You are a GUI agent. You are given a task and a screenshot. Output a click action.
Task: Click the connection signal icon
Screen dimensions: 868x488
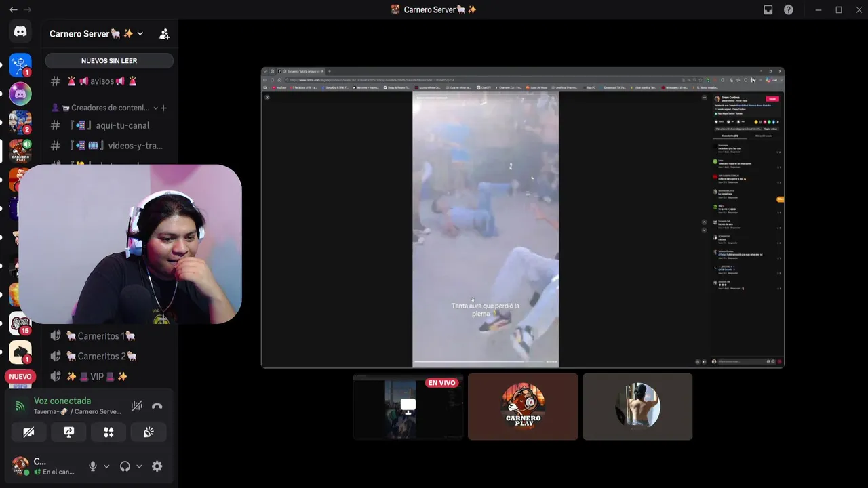20,406
